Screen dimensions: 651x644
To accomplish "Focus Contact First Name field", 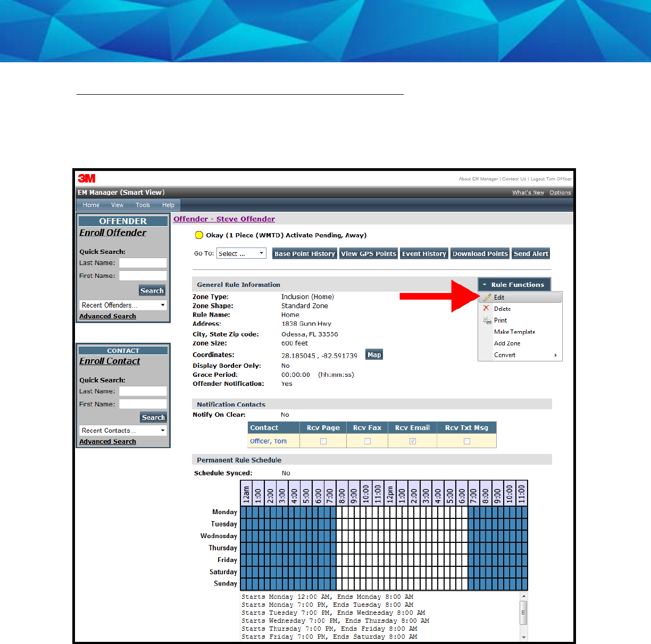I will [x=143, y=404].
